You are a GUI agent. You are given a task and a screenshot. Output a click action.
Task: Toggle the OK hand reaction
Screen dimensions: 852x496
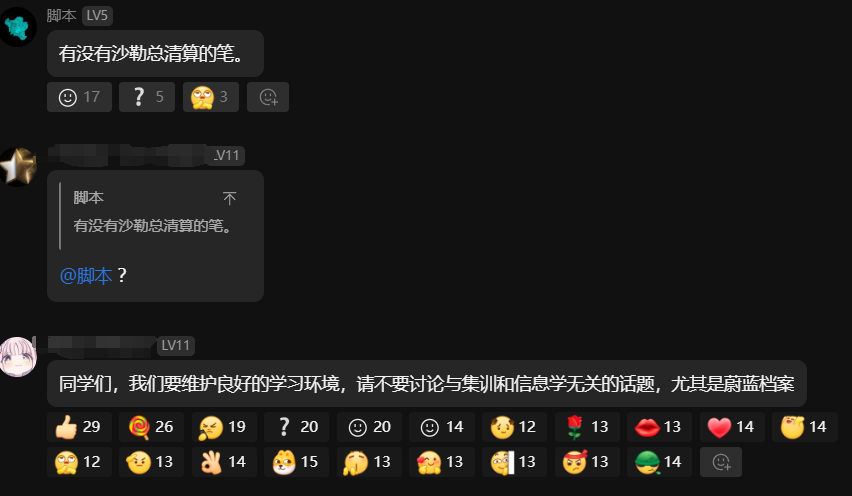click(224, 462)
